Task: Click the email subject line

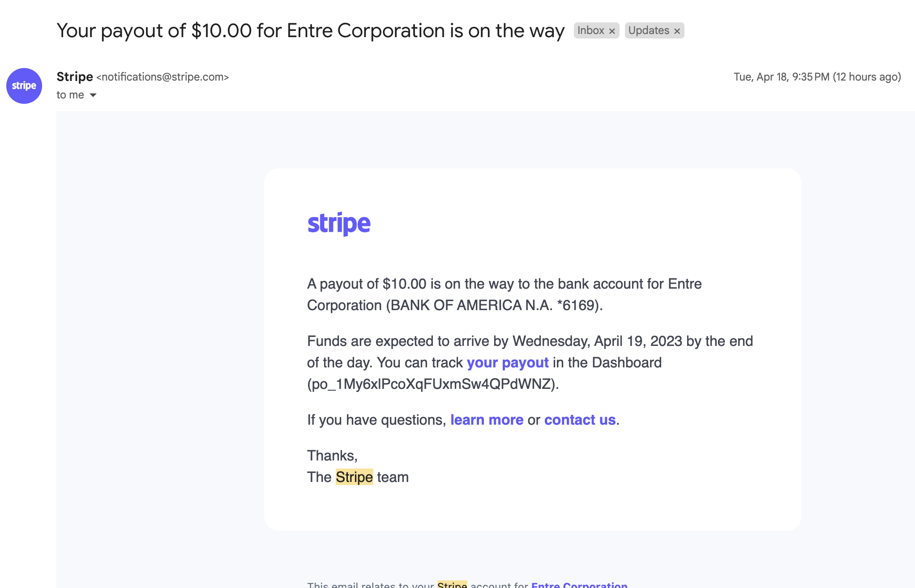Action: click(311, 30)
